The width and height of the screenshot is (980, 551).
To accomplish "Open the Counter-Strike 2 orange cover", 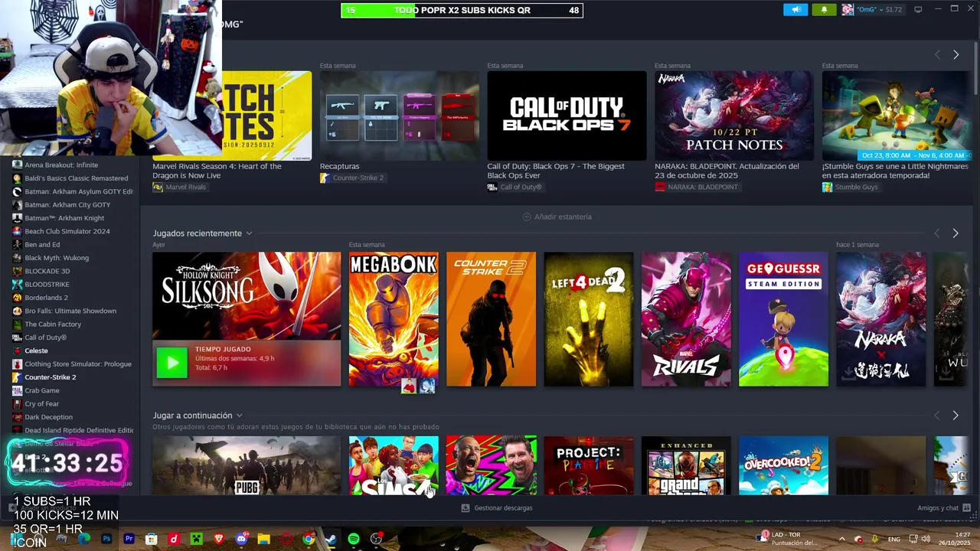I will tap(491, 319).
